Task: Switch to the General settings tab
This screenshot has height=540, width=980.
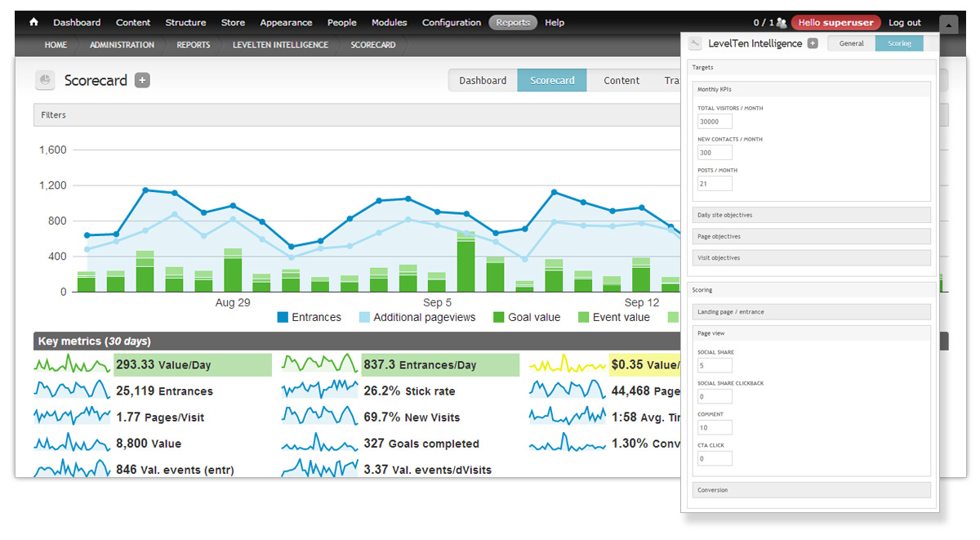Action: point(851,43)
